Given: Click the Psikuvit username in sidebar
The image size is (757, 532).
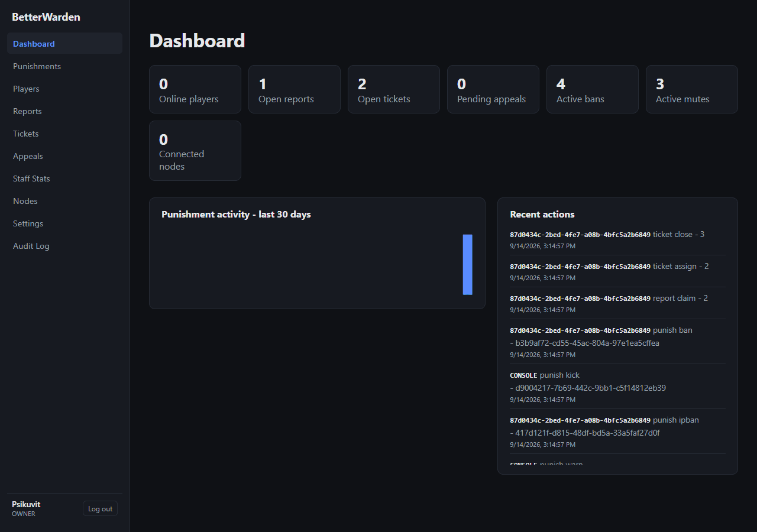Looking at the screenshot, I should point(26,504).
